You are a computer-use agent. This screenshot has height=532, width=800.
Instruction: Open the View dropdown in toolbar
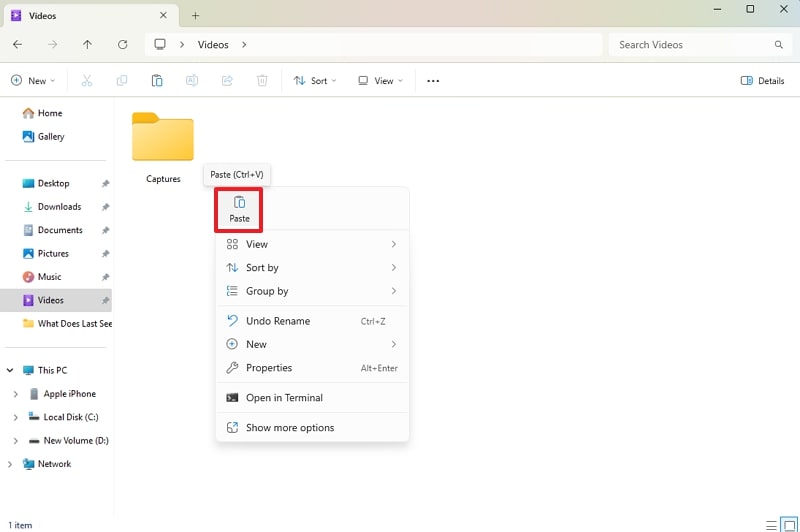[x=381, y=81]
